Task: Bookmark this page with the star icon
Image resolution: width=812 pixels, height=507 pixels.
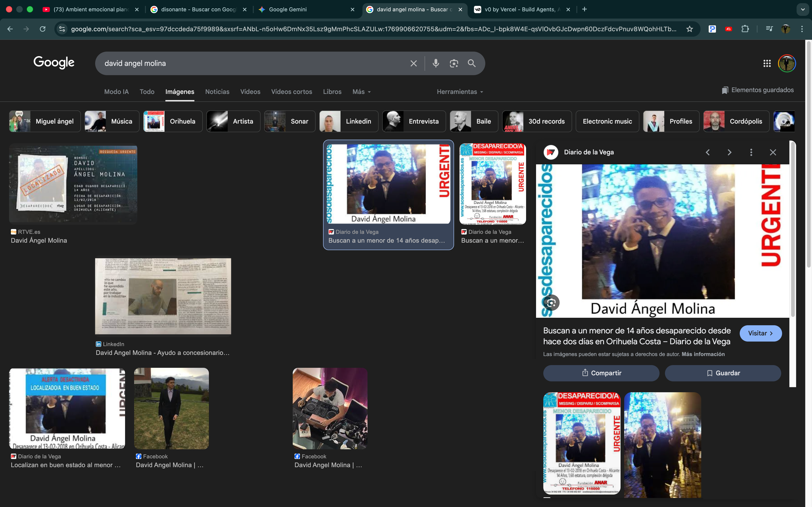Action: [689, 29]
